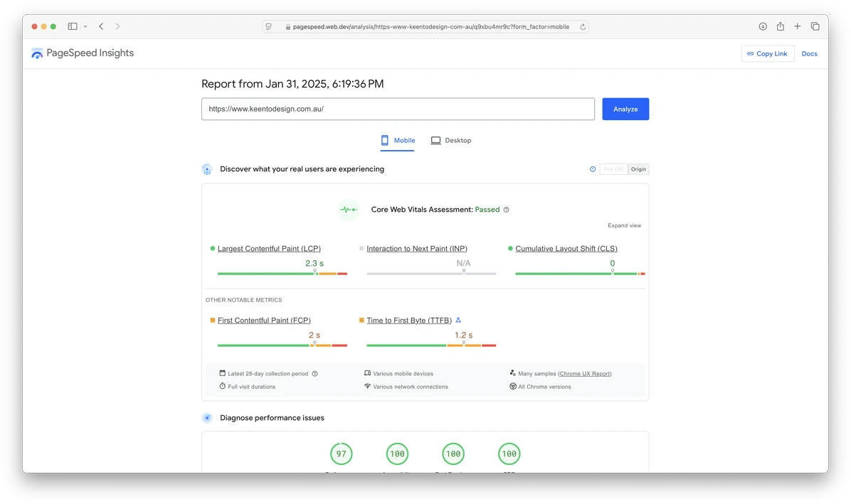Click help icon next to Passed assessment
This screenshot has width=851, height=504.
[507, 210]
